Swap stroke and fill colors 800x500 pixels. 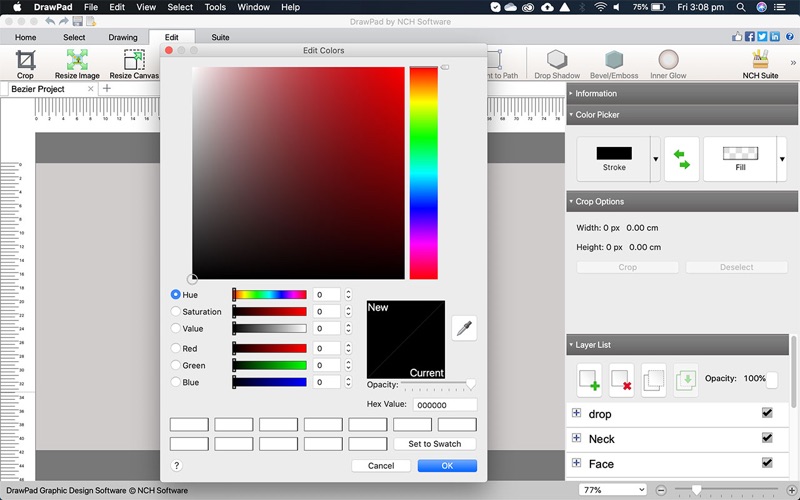pos(681,160)
